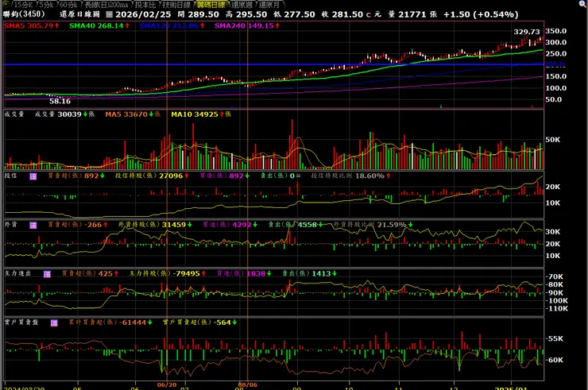588x390 pixels.
Task: Click the 實戶買賣盤 panel title
Action: (x=21, y=322)
